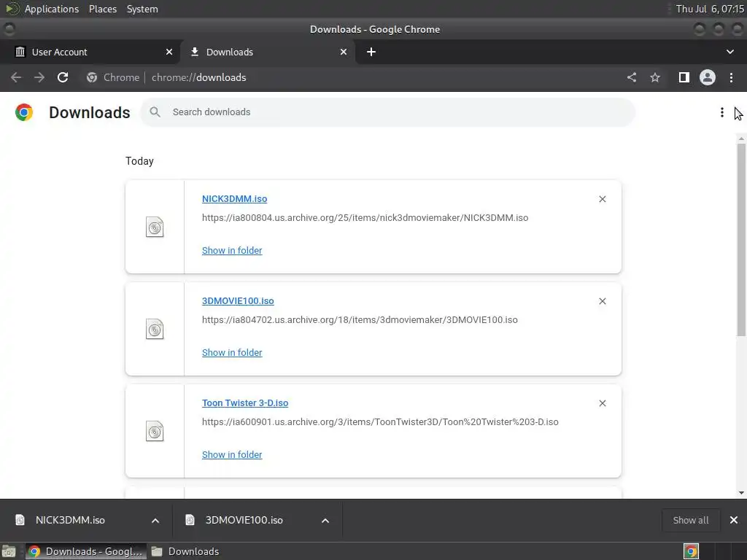747x560 pixels.
Task: Click the page vertical scrollbar thumb
Action: click(741, 239)
